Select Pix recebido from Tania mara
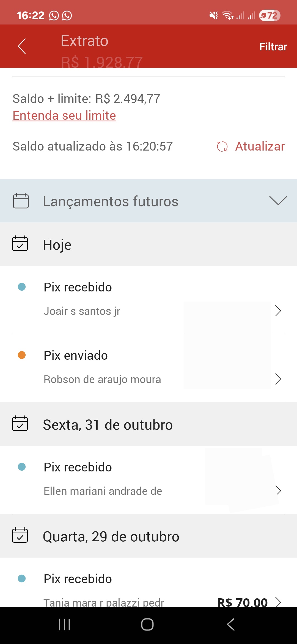The image size is (297, 644). (x=110, y=589)
